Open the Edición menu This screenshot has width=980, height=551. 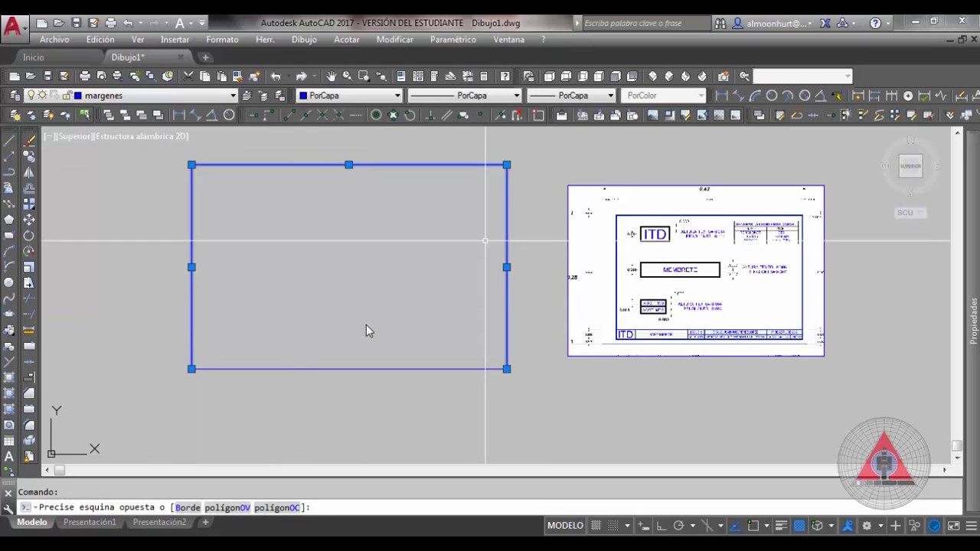(100, 40)
